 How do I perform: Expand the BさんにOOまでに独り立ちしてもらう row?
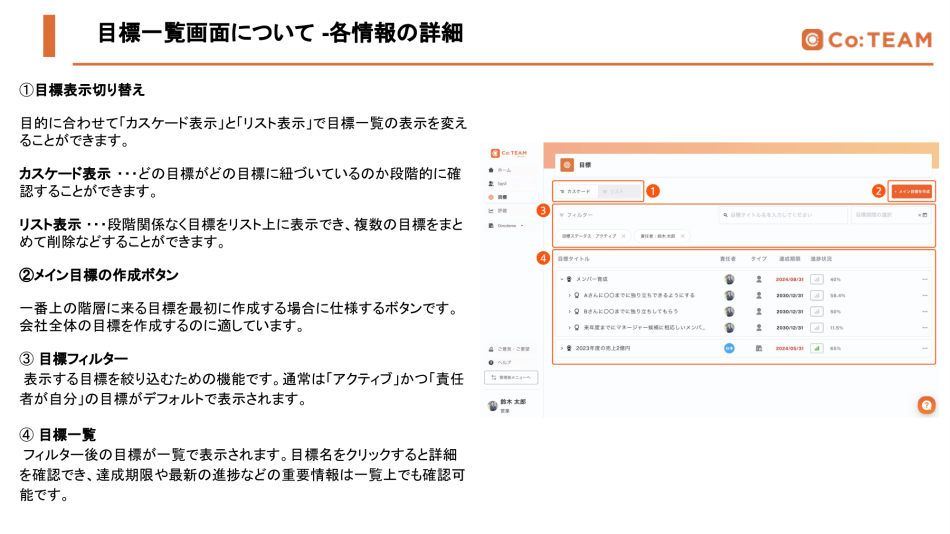(x=569, y=312)
